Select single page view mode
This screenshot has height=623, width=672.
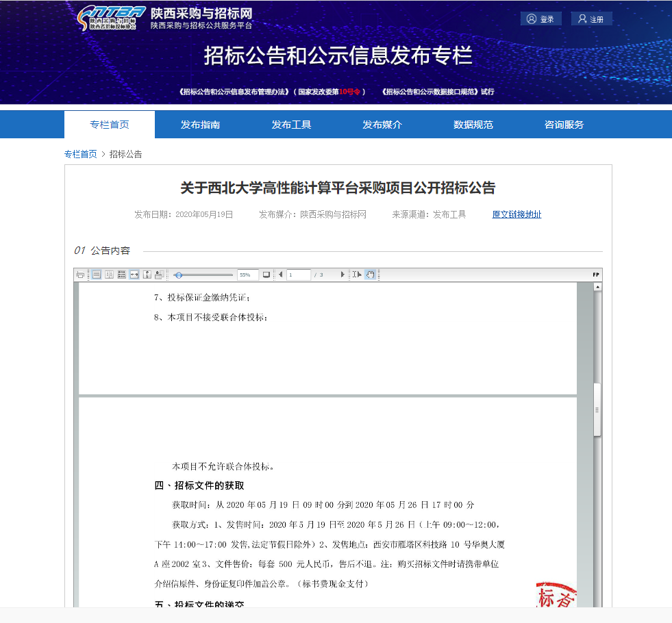coord(97,275)
